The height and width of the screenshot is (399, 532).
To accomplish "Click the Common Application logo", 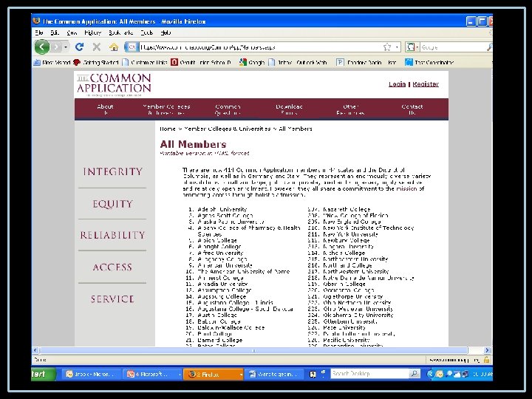I will pyautogui.click(x=114, y=85).
